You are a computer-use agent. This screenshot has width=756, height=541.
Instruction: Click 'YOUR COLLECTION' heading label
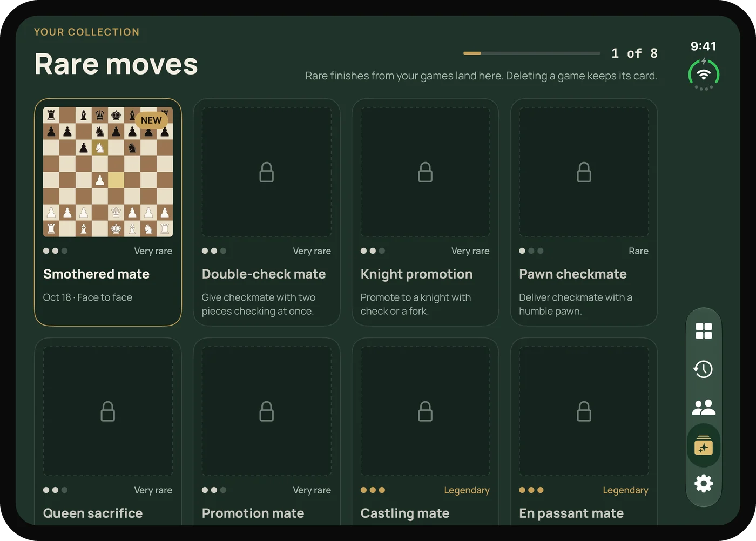[x=87, y=32]
